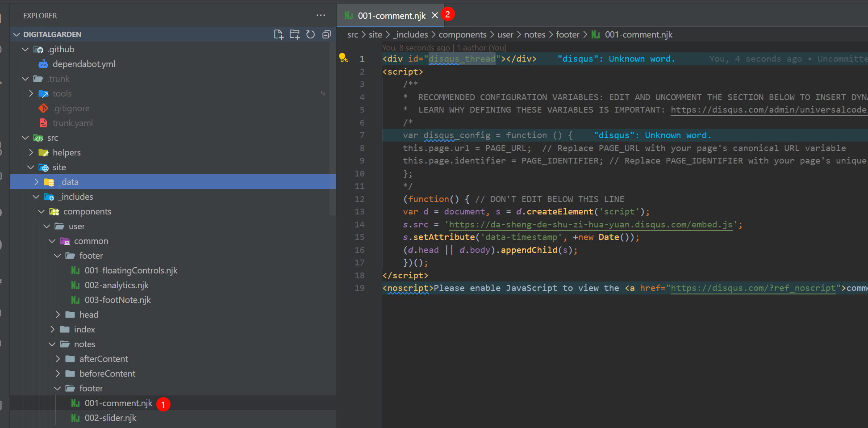Expand the _data folder

[36, 182]
